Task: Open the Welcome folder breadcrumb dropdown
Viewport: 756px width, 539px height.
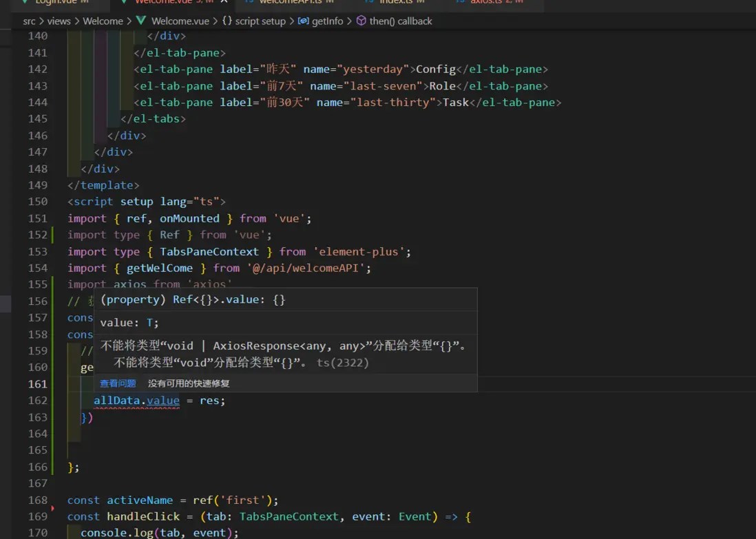Action: tap(103, 21)
